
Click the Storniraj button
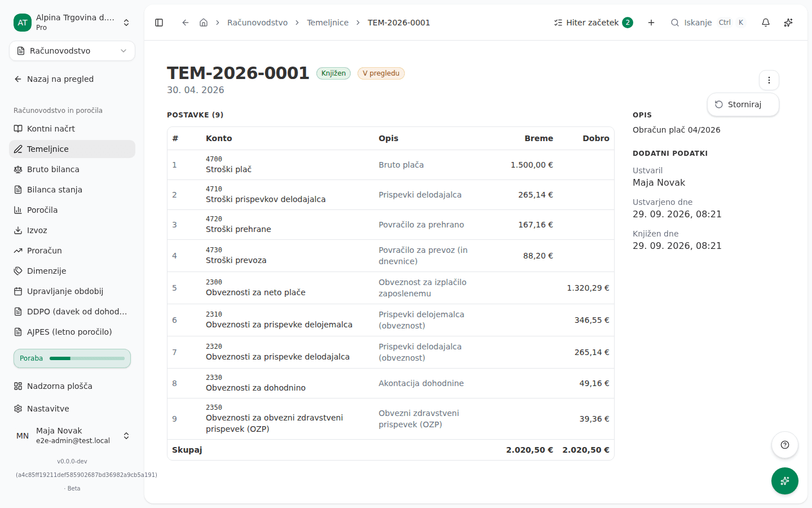[x=743, y=104]
